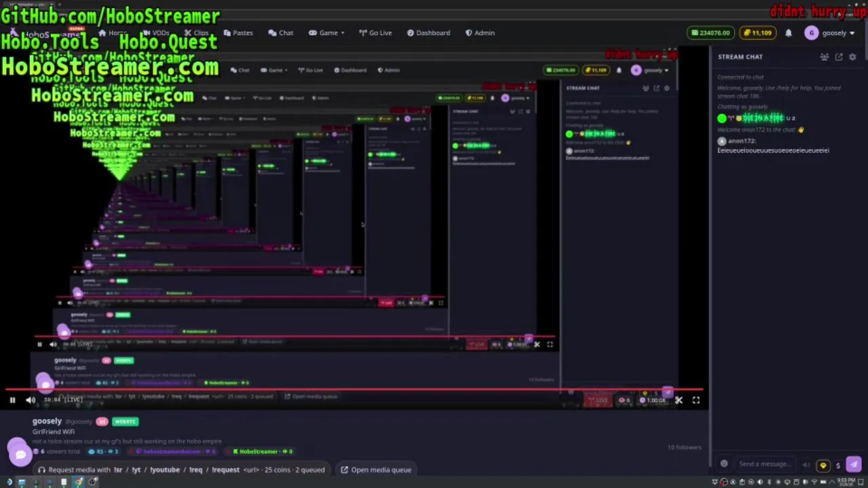Open the notifications bell
The height and width of the screenshot is (488, 868).
pos(789,33)
